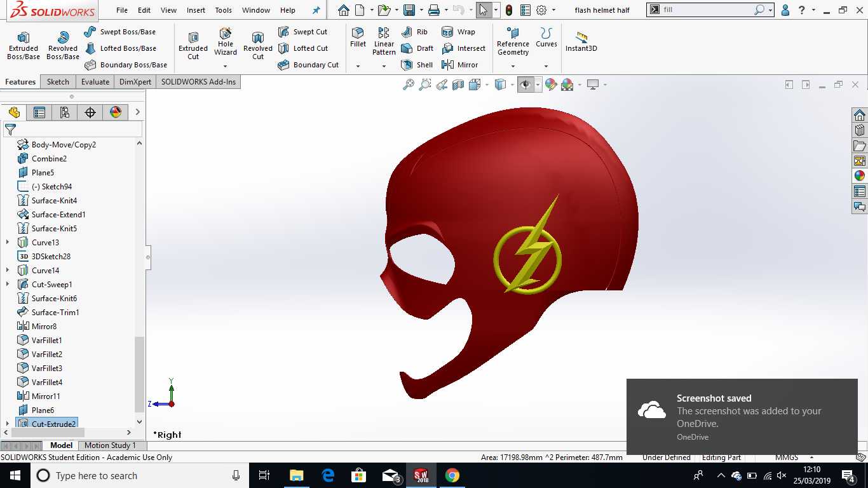The width and height of the screenshot is (868, 488).
Task: Open the Motion Study 1 tab
Action: click(x=110, y=445)
